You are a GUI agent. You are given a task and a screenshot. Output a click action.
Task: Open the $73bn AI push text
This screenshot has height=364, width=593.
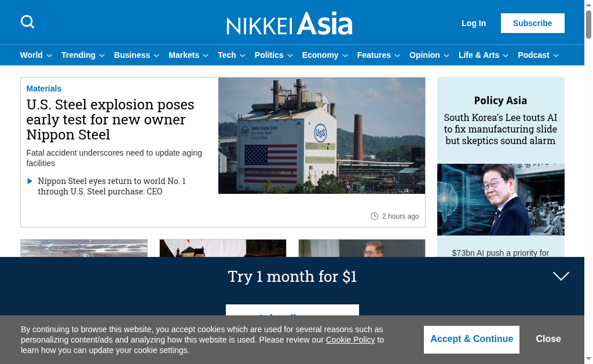pos(500,253)
